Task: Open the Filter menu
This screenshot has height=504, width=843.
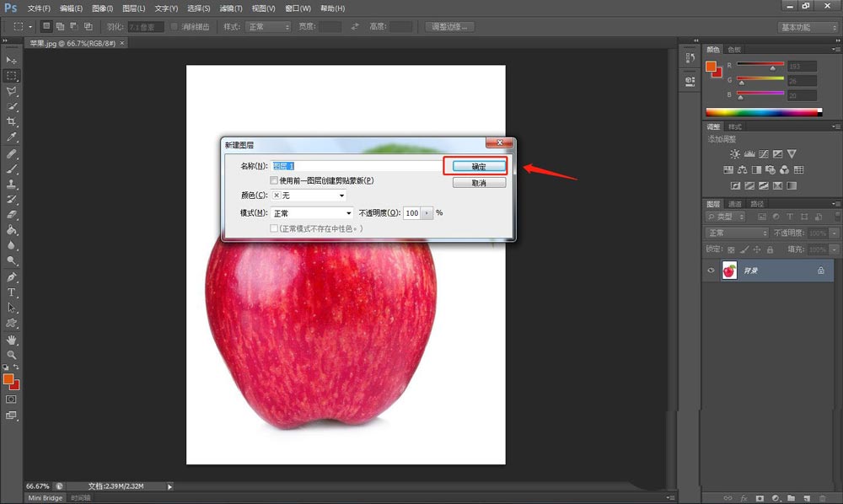Action: [x=231, y=8]
